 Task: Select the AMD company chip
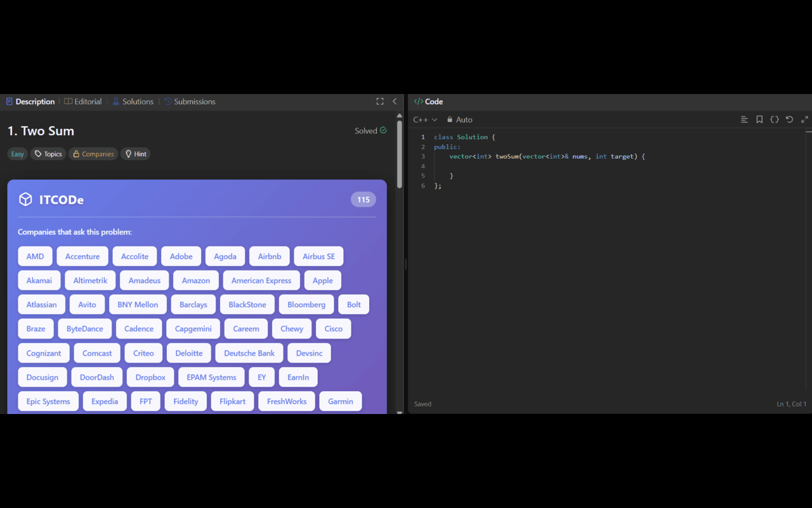pyautogui.click(x=36, y=257)
